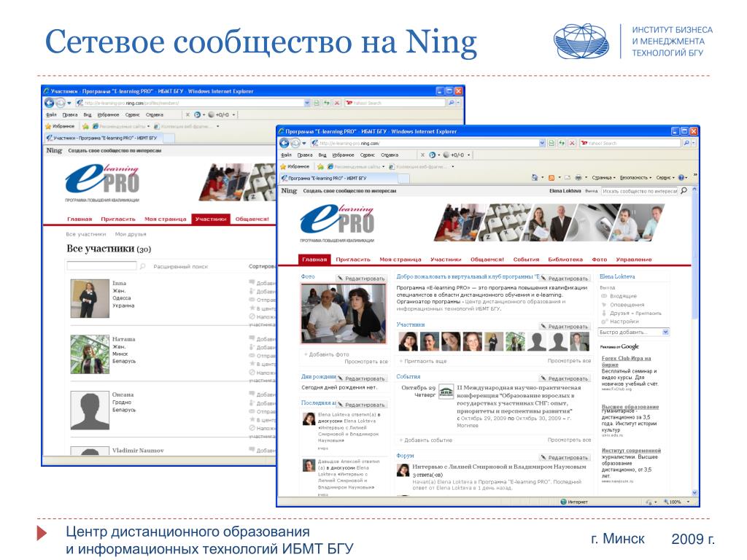Click Редактировать button in Форум section
Image resolution: width=747 pixels, height=560 pixels.
pyautogui.click(x=565, y=458)
